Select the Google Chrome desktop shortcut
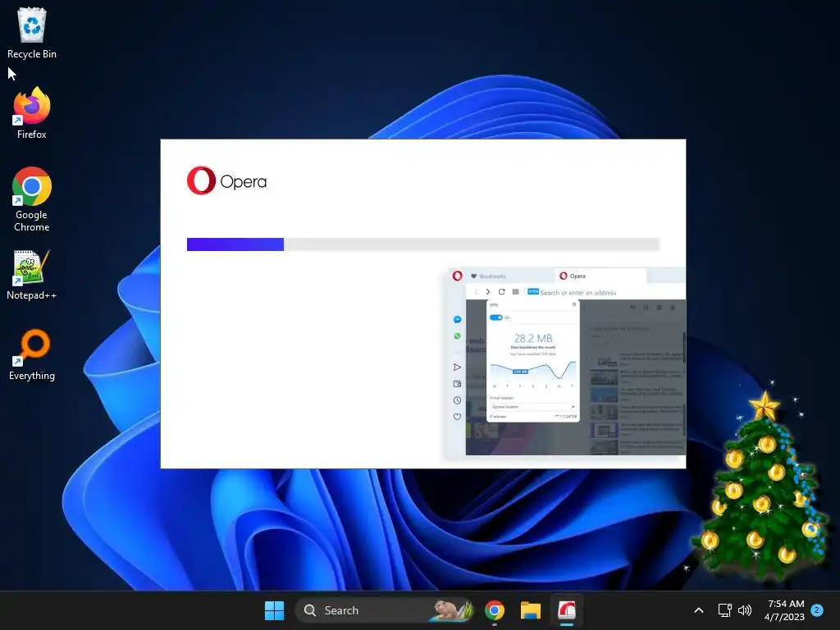Viewport: 840px width, 630px height. coord(32,199)
